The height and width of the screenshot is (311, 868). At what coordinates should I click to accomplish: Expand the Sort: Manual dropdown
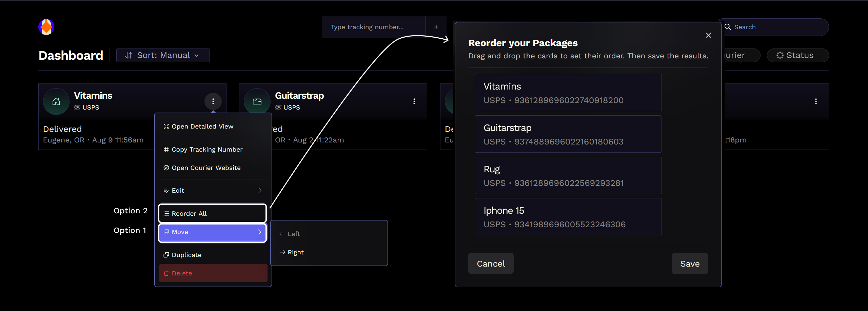tap(163, 55)
